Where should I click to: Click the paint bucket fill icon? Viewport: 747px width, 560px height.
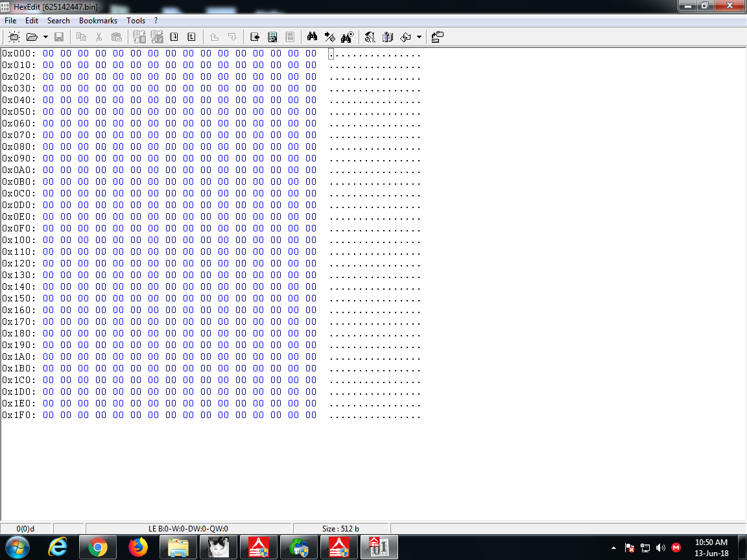pyautogui.click(x=405, y=37)
